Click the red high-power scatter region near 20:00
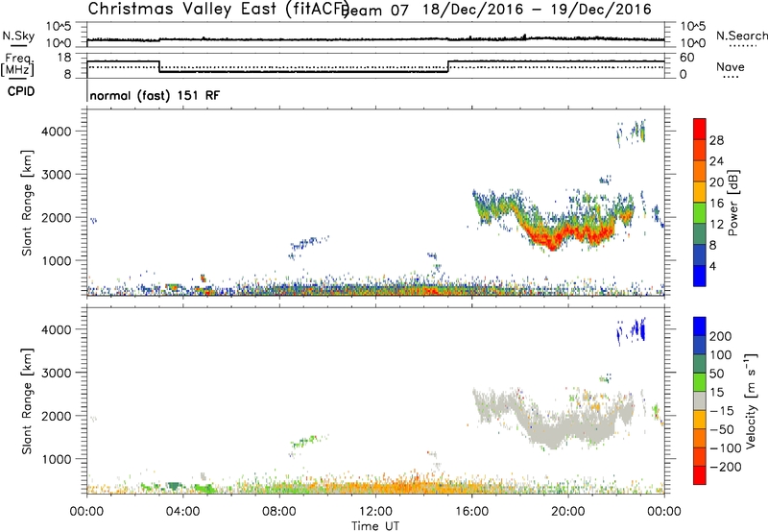 pyautogui.click(x=568, y=234)
